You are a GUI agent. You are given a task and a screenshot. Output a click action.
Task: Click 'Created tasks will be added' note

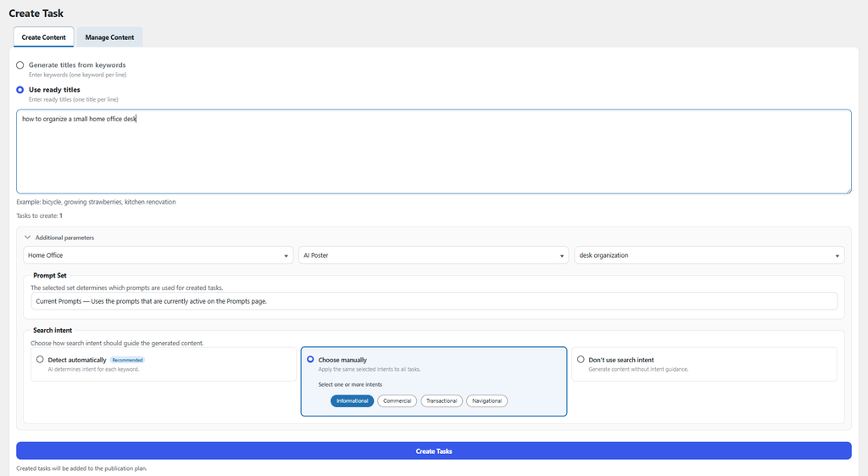[81, 468]
